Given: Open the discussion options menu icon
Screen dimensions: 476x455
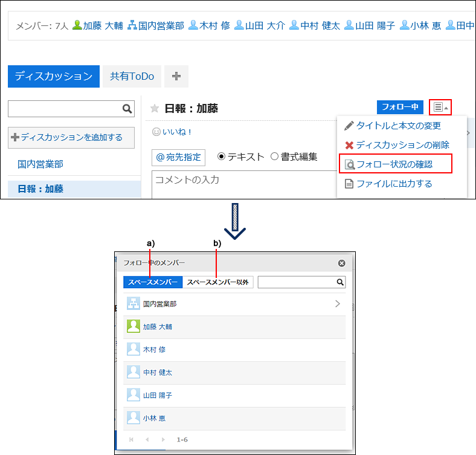Looking at the screenshot, I should (440, 107).
